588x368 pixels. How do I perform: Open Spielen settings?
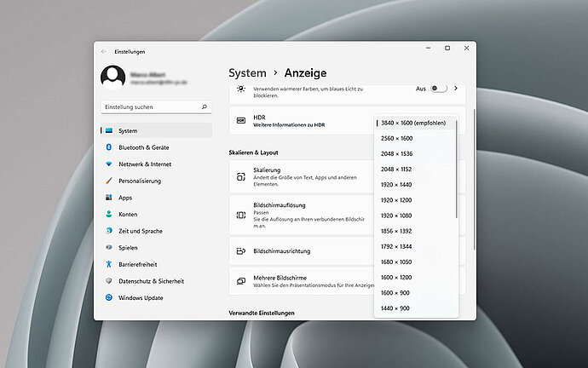pyautogui.click(x=156, y=247)
